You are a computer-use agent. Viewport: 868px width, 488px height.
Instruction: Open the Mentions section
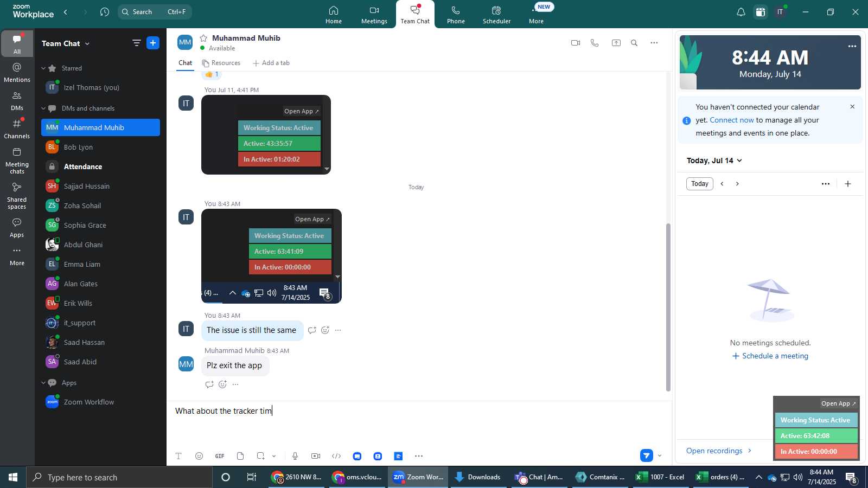[x=17, y=73]
